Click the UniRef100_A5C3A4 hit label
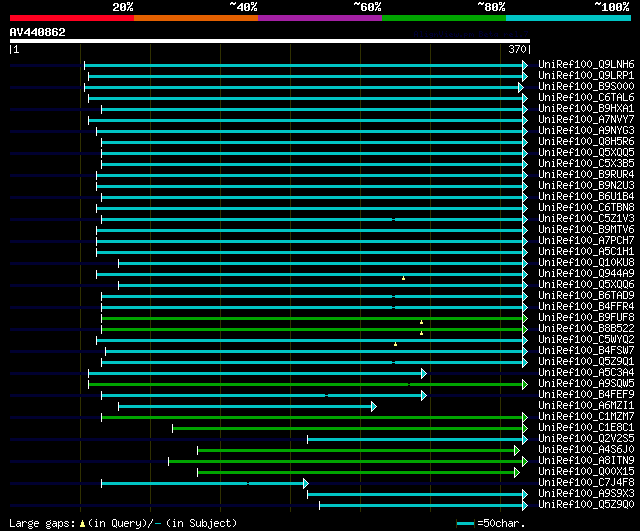This screenshot has height=531, width=640. click(x=586, y=373)
